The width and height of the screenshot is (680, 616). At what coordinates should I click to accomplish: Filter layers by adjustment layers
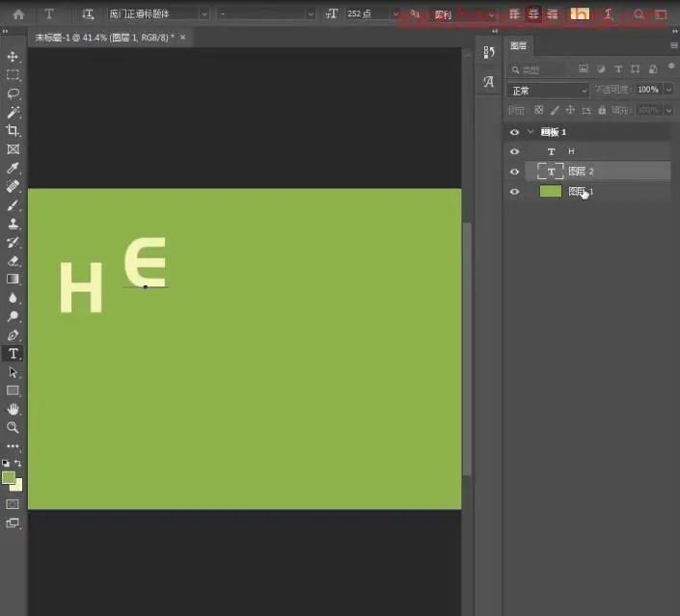pos(601,68)
